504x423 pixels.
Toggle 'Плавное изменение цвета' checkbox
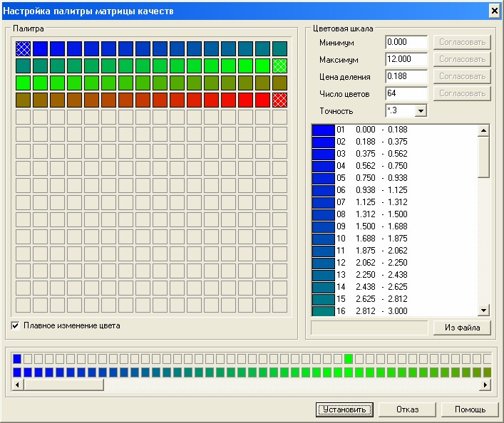[x=16, y=326]
